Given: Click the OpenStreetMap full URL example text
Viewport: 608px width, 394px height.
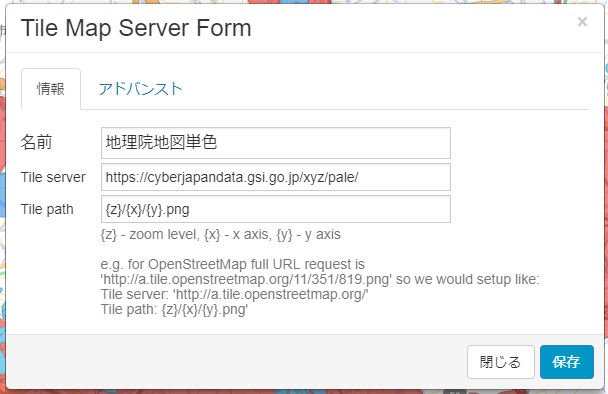Looking at the screenshot, I should [233, 264].
